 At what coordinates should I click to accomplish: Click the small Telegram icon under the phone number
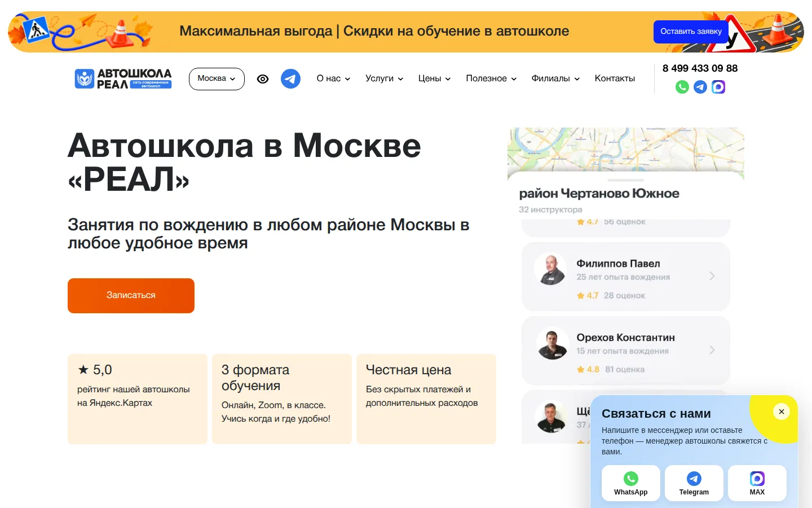pyautogui.click(x=700, y=87)
